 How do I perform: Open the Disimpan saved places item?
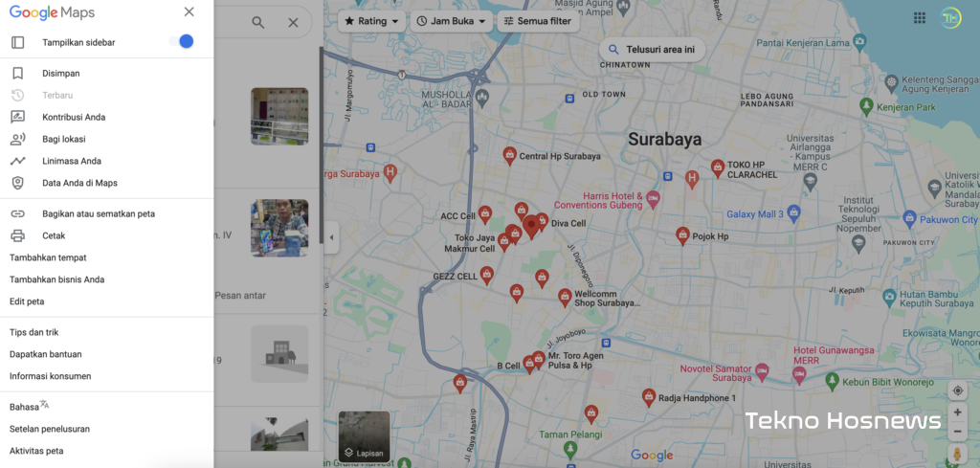[61, 73]
